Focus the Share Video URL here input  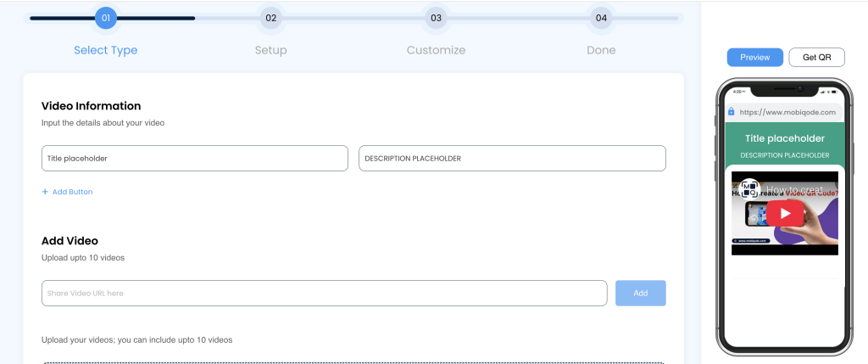click(324, 293)
